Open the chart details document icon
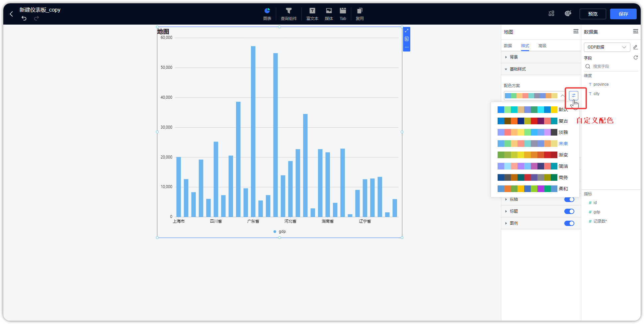Viewport: 644px width, 324px height. pyautogui.click(x=407, y=39)
